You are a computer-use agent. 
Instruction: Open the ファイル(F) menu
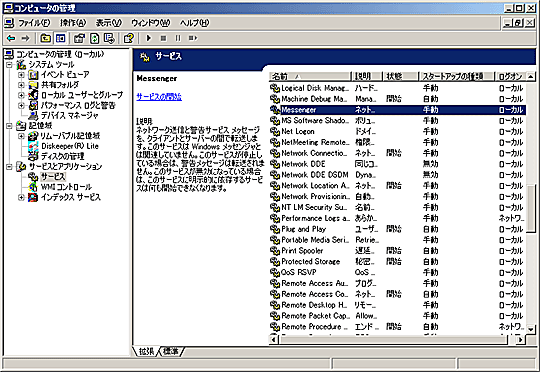[x=34, y=23]
